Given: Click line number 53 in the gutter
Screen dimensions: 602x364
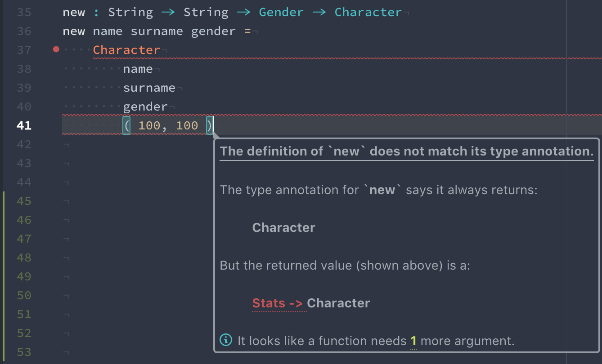Looking at the screenshot, I should click(x=24, y=352).
